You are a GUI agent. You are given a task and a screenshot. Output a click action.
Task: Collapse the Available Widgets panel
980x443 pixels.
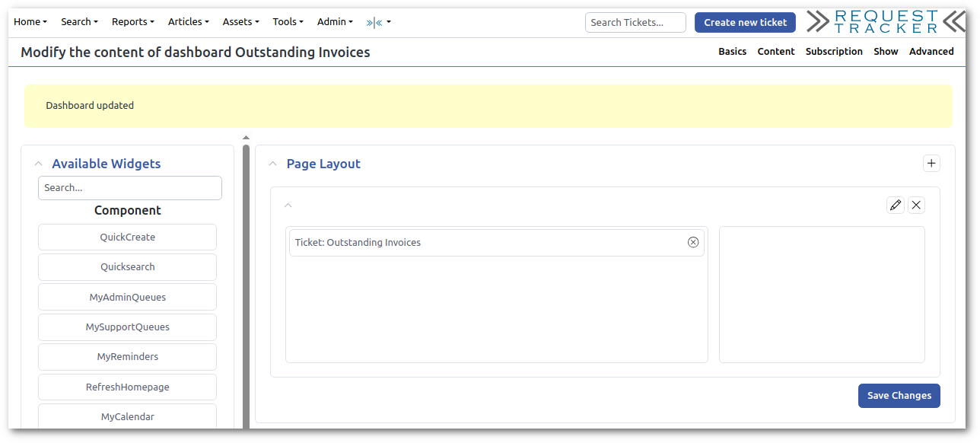[38, 164]
